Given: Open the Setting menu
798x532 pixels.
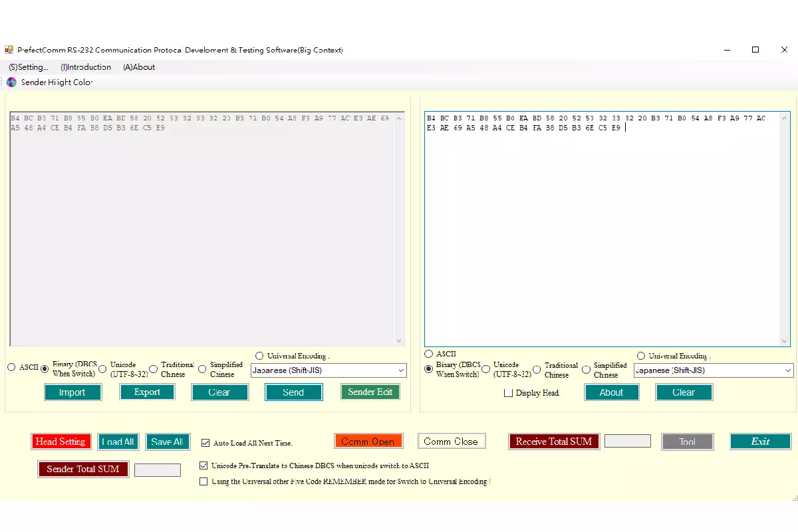Looking at the screenshot, I should (x=29, y=67).
